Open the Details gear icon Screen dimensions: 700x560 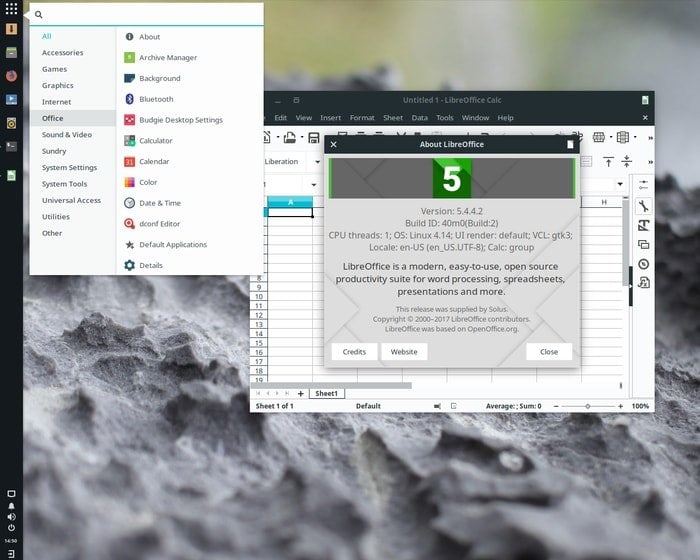(129, 265)
